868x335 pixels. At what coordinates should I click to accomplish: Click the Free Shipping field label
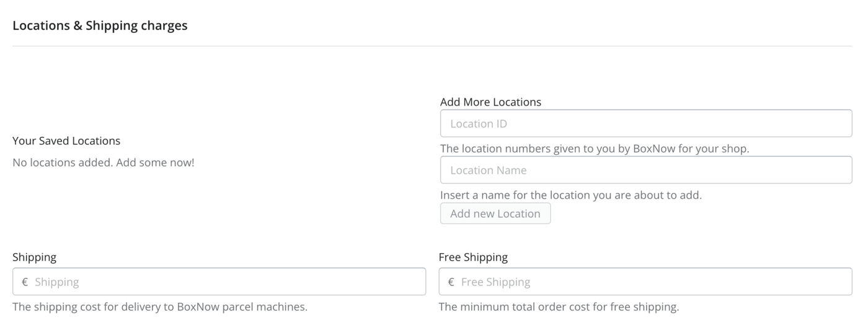473,257
